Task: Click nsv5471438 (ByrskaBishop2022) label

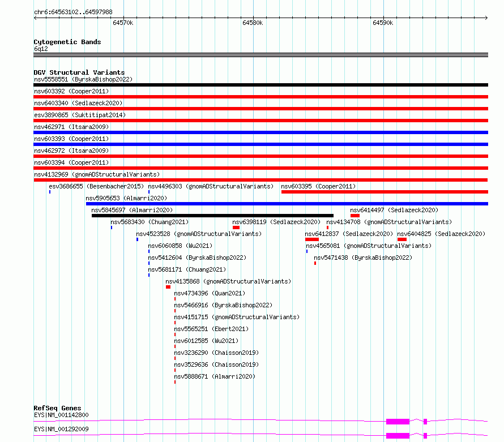Action: point(363,258)
